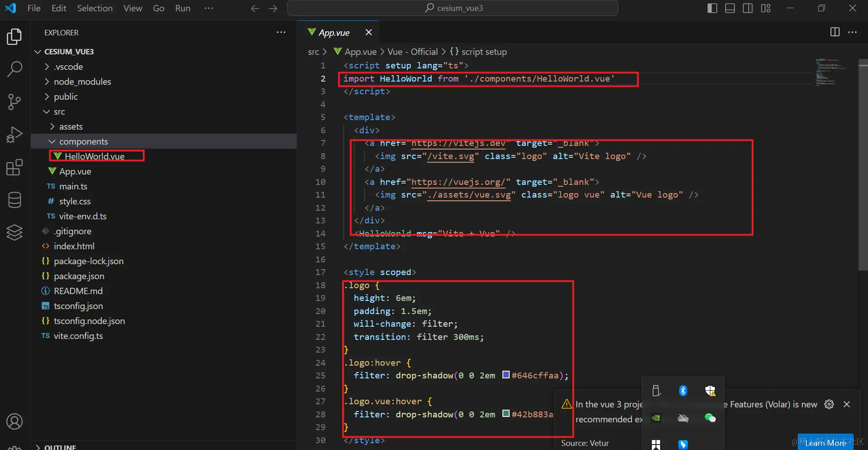Toggle the bottom Panel visibility
868x450 pixels.
(730, 8)
